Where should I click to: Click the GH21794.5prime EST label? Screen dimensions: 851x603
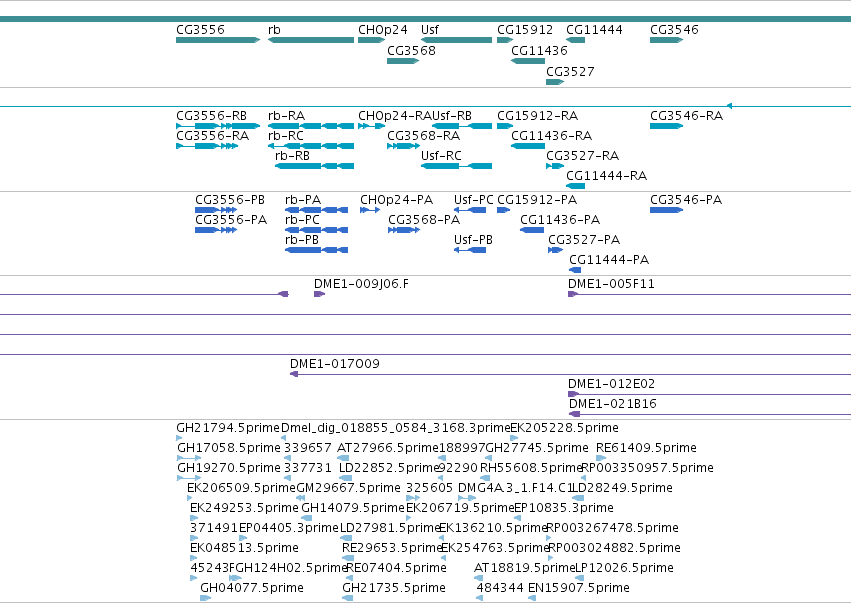point(228,428)
